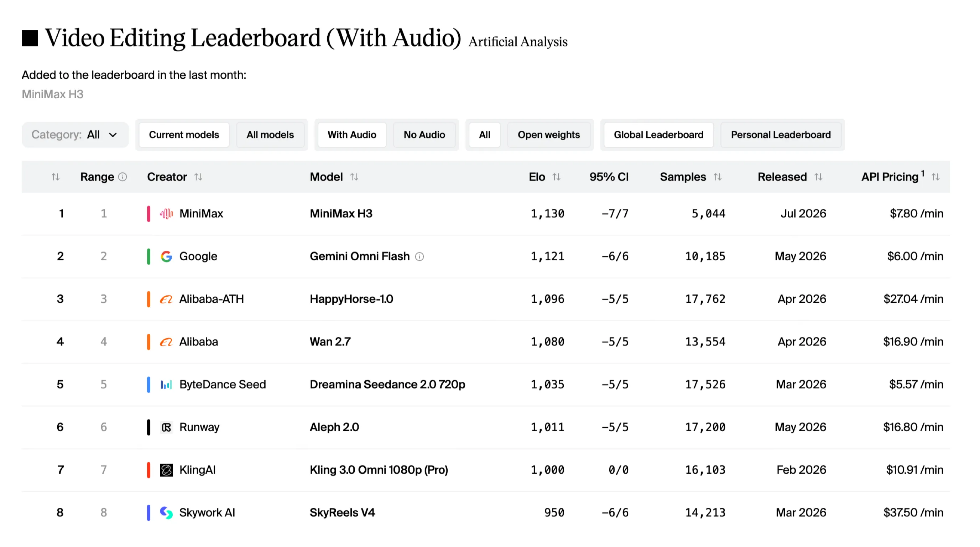Click the Alibaba logo in Wan 2.7 row
980x547 pixels.
click(166, 342)
